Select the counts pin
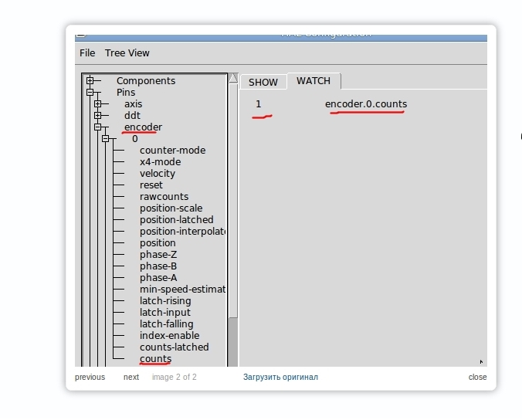This screenshot has height=420, width=522. pos(155,359)
